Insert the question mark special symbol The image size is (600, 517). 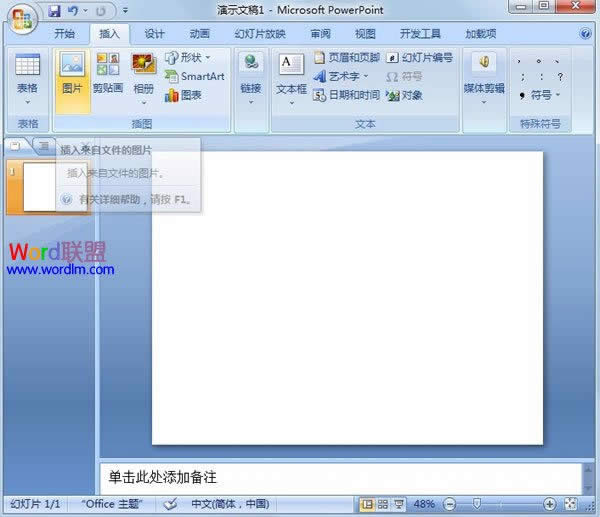point(560,77)
